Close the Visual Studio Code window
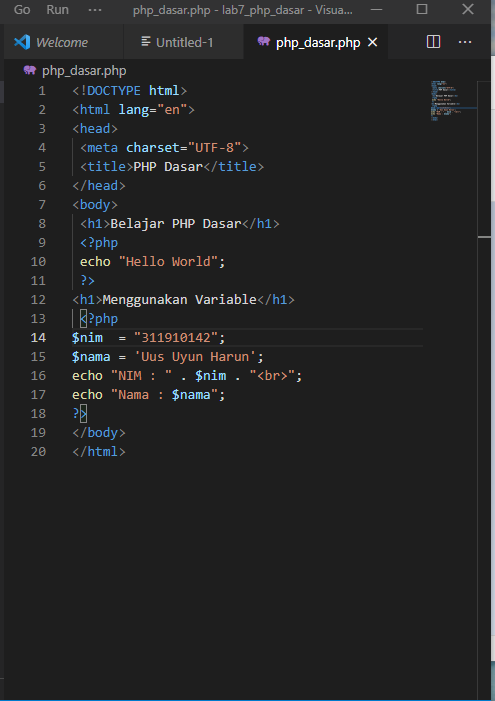 (x=468, y=9)
